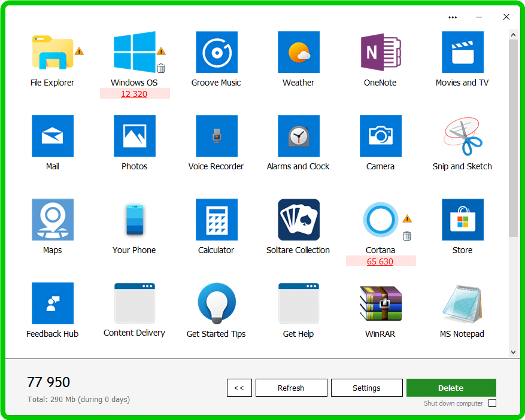This screenshot has width=525, height=420.
Task: Click the scrollbar down arrow
Action: (513, 352)
